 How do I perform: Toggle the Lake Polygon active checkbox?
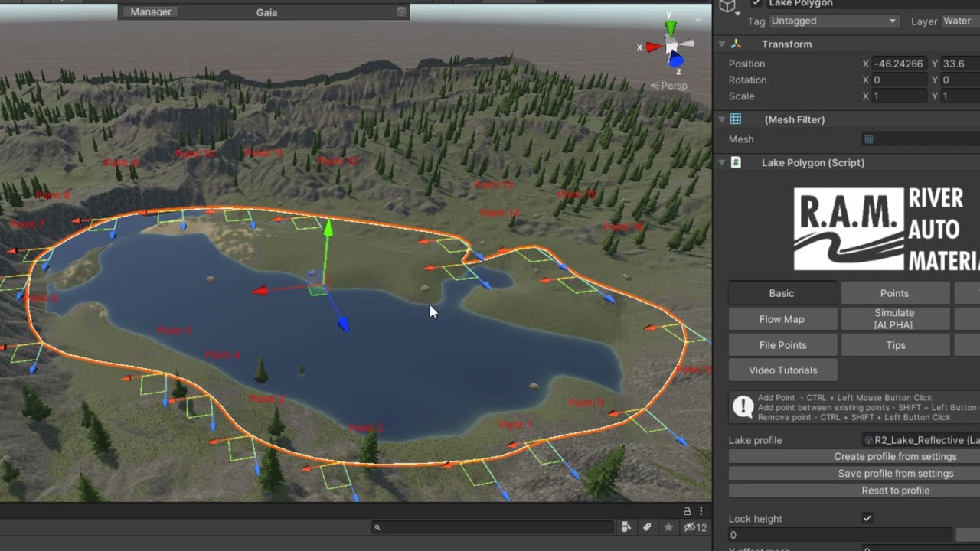point(756,4)
